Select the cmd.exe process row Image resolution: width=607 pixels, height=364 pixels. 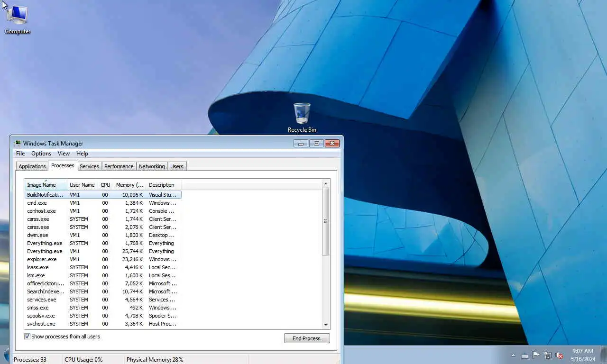(103, 203)
